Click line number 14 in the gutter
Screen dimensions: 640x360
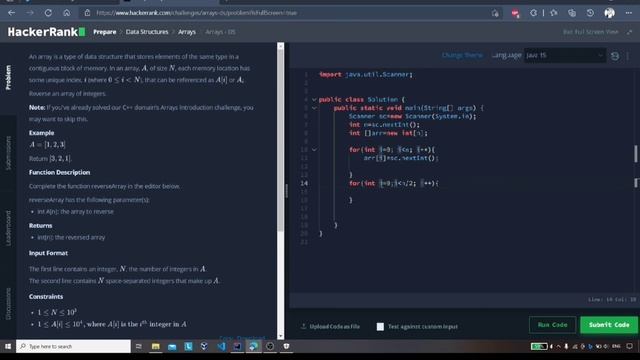pos(304,183)
